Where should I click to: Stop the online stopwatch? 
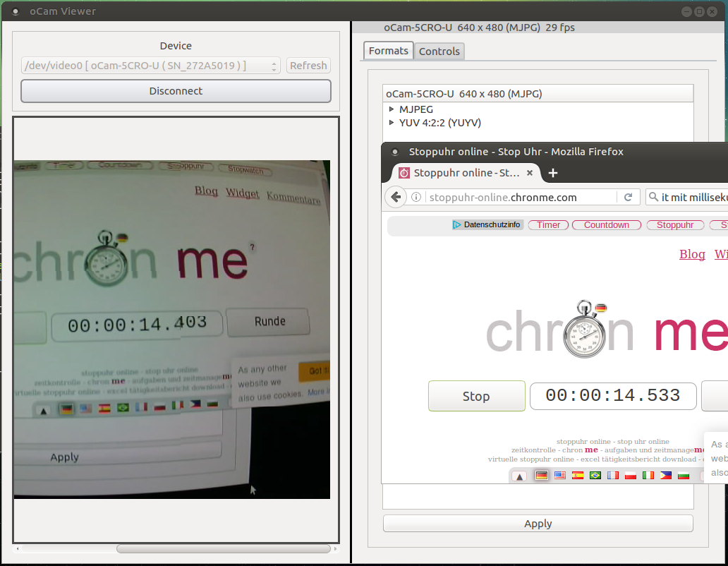point(476,396)
